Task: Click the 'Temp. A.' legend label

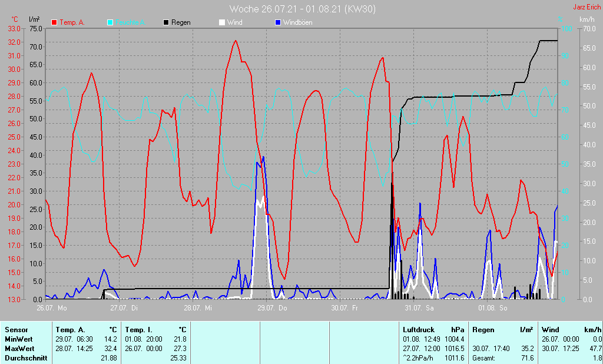Action: 72,23
